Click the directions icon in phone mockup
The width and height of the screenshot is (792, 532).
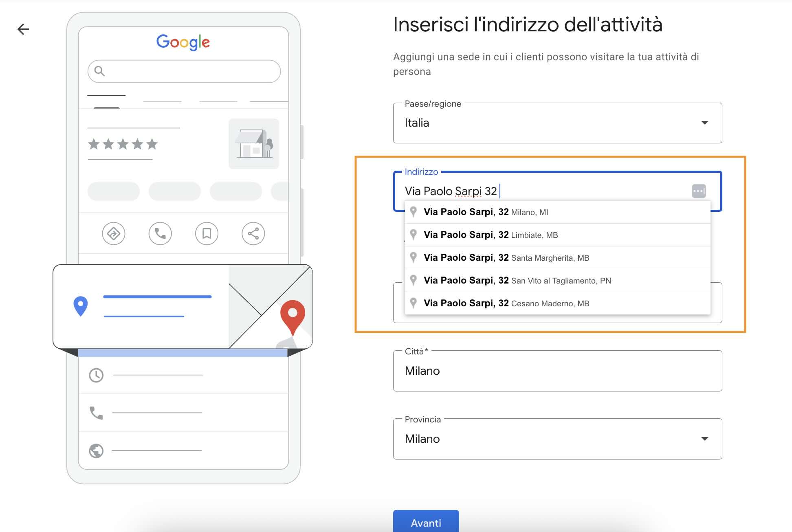113,234
